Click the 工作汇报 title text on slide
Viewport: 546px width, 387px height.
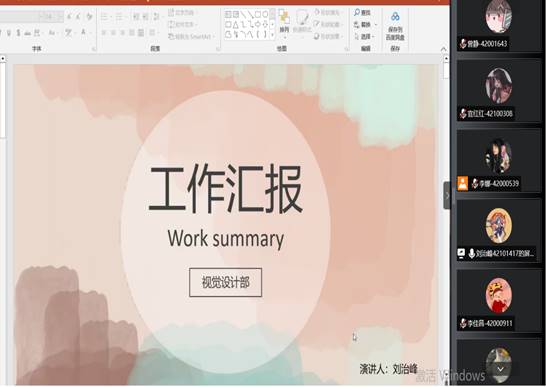point(226,189)
